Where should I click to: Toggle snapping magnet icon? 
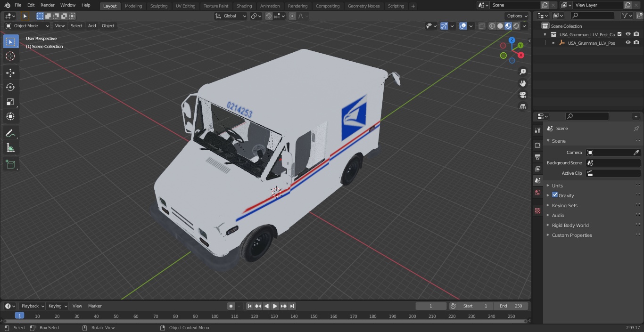coord(269,16)
